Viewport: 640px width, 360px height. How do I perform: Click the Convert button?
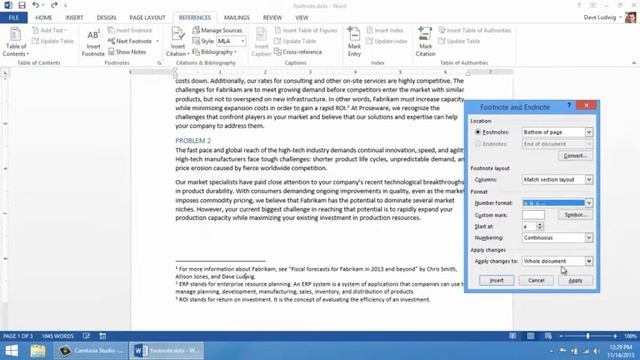575,156
